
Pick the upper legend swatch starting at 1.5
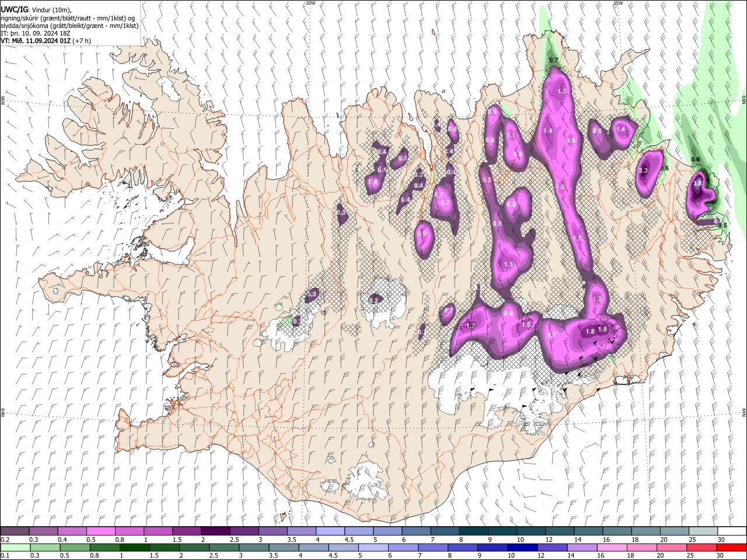(187, 531)
